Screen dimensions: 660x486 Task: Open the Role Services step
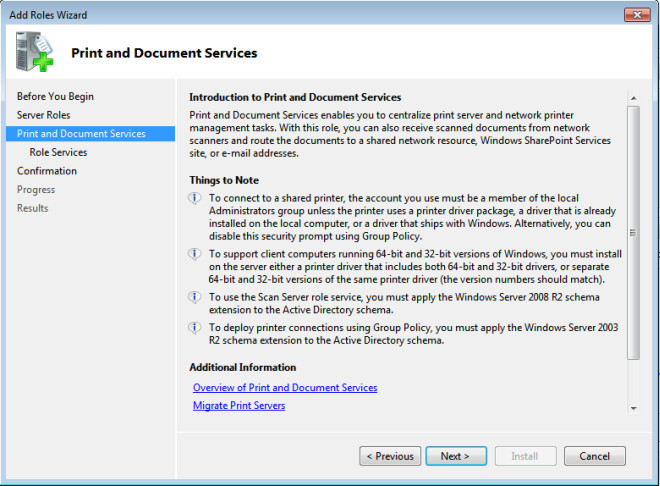click(x=58, y=152)
